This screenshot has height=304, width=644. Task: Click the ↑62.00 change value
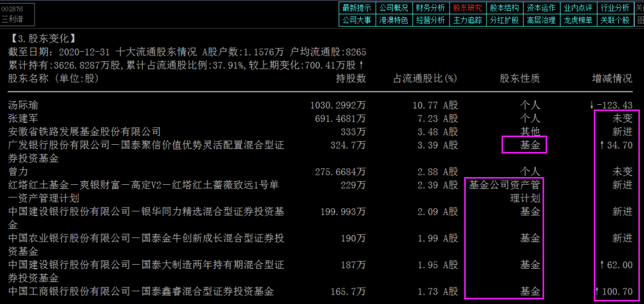pyautogui.click(x=615, y=265)
